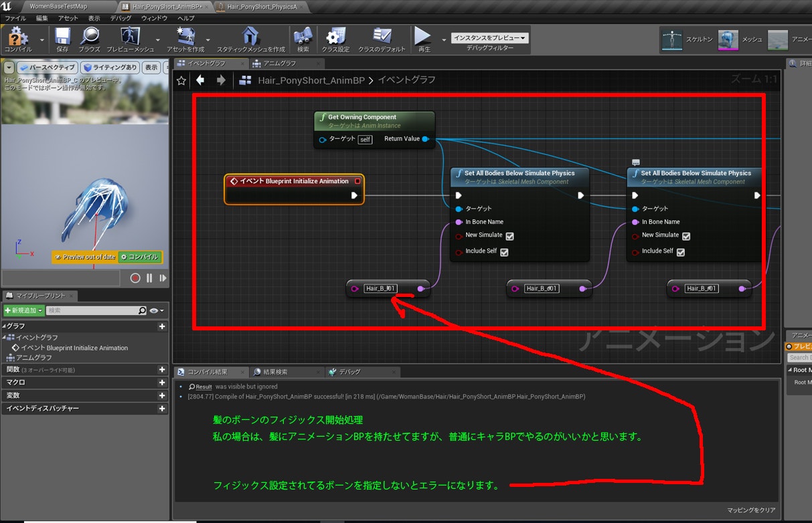Open クラス設定 class settings icon
This screenshot has width=812, height=523.
click(335, 36)
